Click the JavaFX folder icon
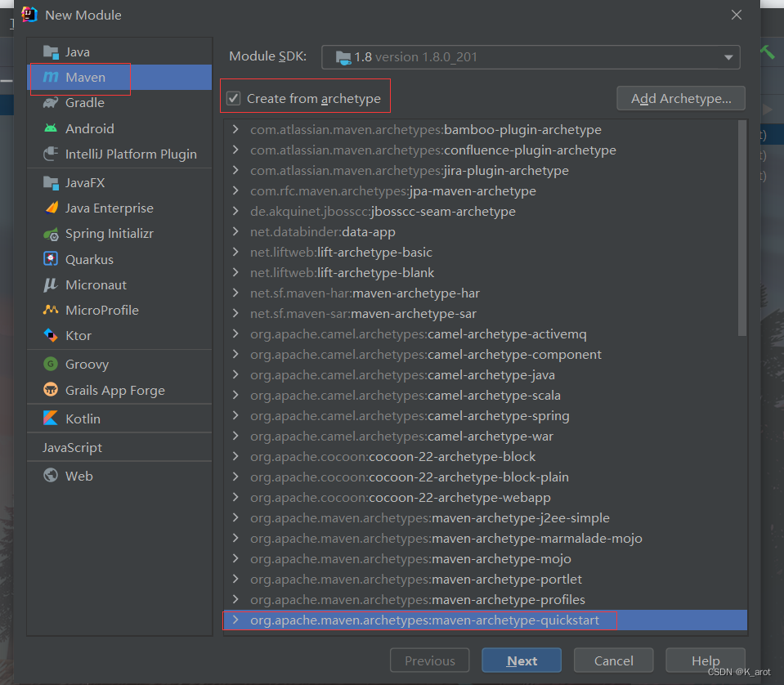The height and width of the screenshot is (685, 784). pyautogui.click(x=51, y=183)
